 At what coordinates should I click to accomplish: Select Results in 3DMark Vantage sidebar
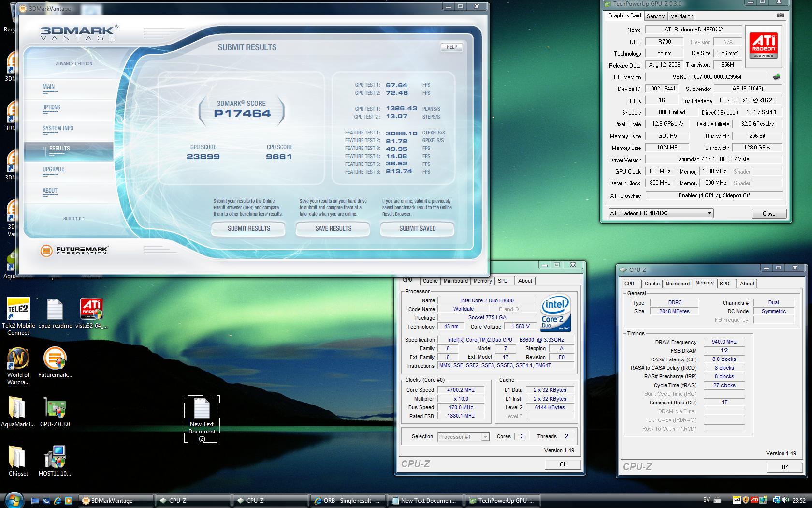[x=68, y=151]
